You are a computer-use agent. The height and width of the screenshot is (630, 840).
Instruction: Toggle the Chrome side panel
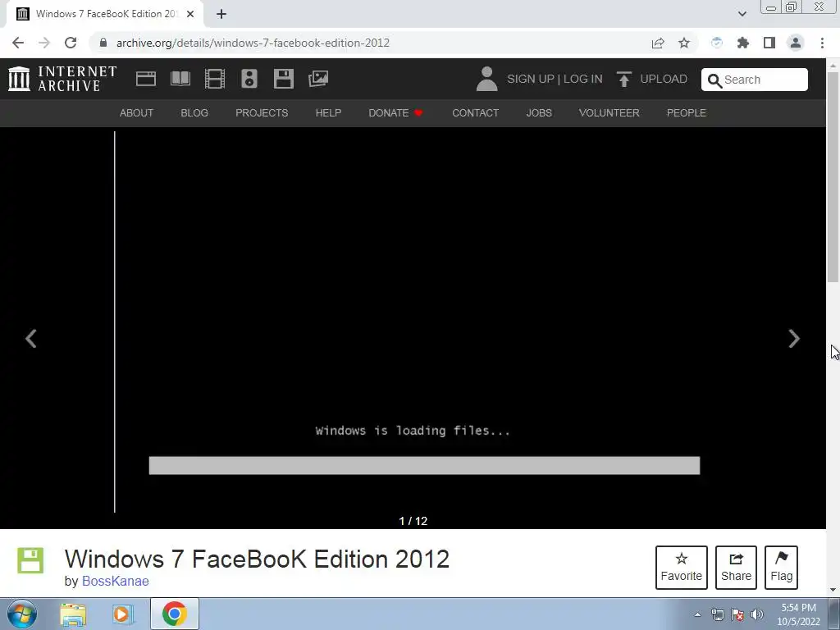[769, 43]
